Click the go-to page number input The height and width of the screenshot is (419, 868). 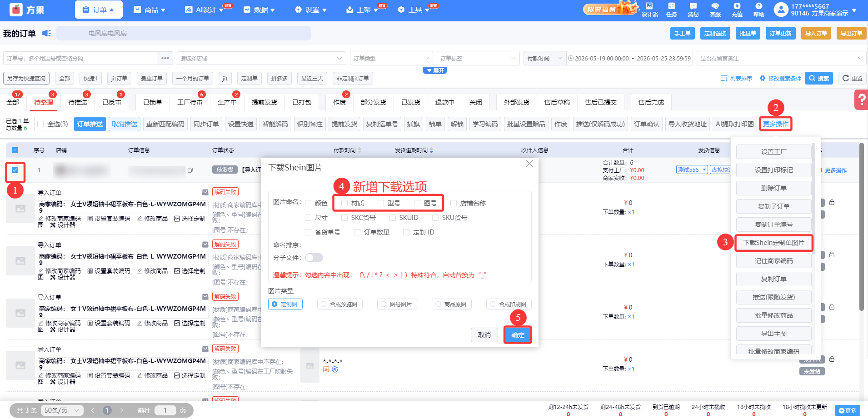[x=165, y=410]
